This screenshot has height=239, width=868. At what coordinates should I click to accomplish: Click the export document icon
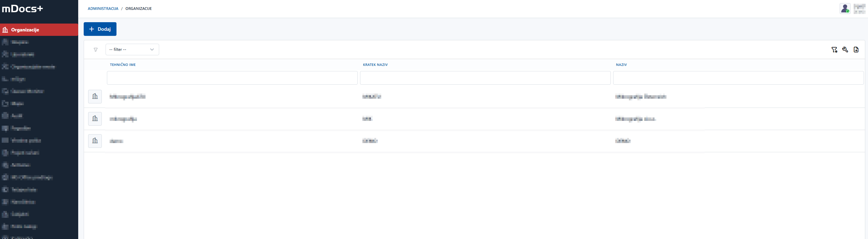coord(856,50)
